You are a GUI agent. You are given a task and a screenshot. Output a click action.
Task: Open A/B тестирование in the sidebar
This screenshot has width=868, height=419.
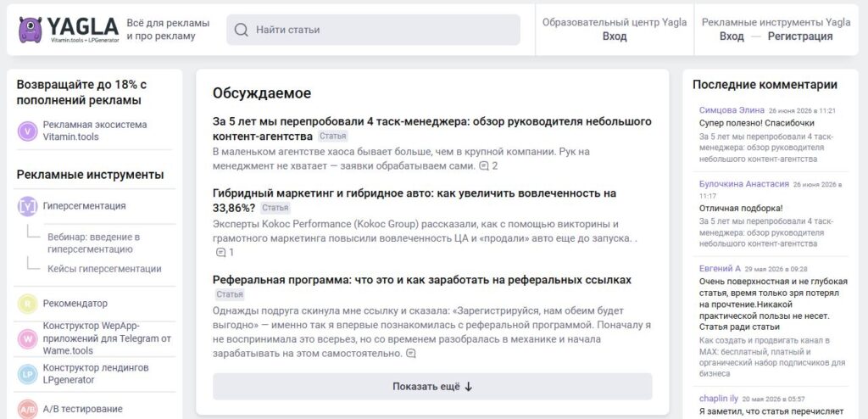point(82,409)
